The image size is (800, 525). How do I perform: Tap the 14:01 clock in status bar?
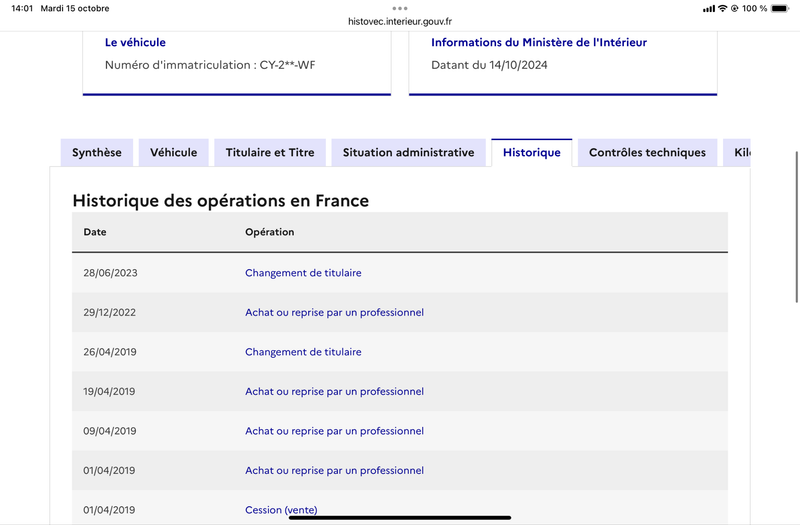[x=22, y=8]
